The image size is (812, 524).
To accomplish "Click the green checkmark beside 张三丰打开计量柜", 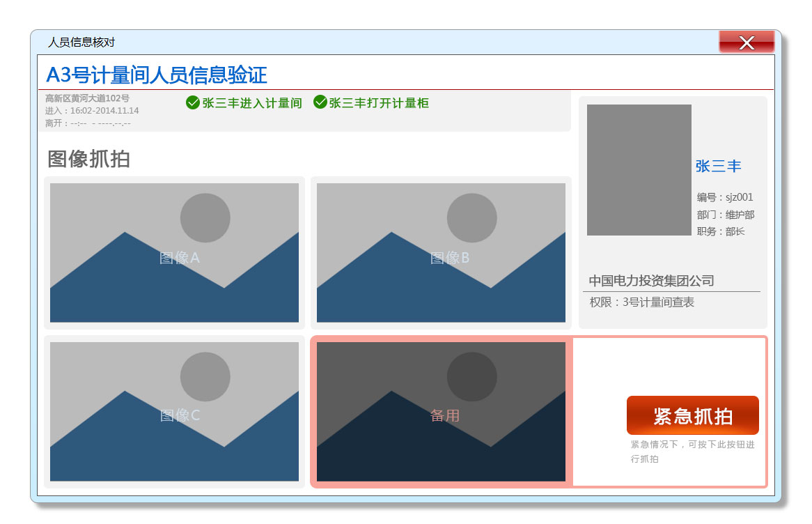I will click(320, 103).
